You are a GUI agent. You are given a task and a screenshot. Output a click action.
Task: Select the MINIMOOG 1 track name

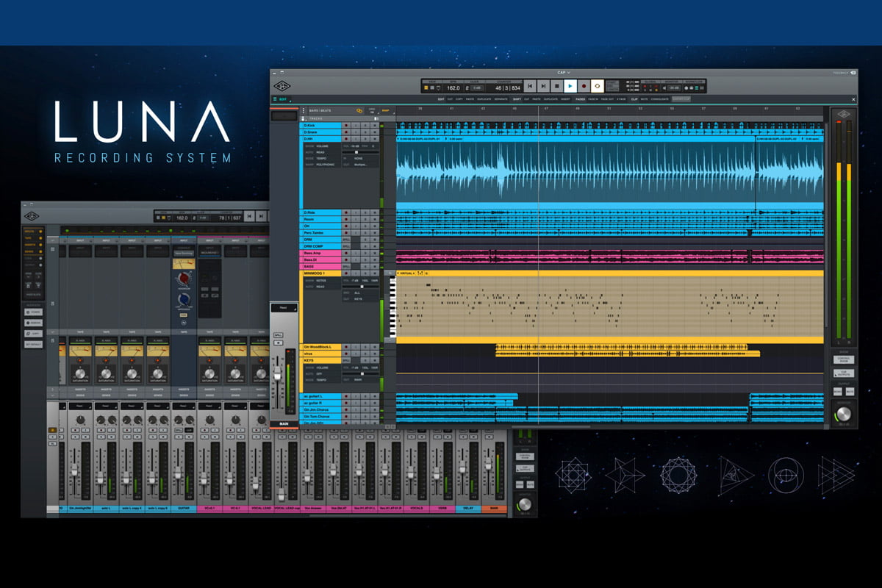point(322,273)
